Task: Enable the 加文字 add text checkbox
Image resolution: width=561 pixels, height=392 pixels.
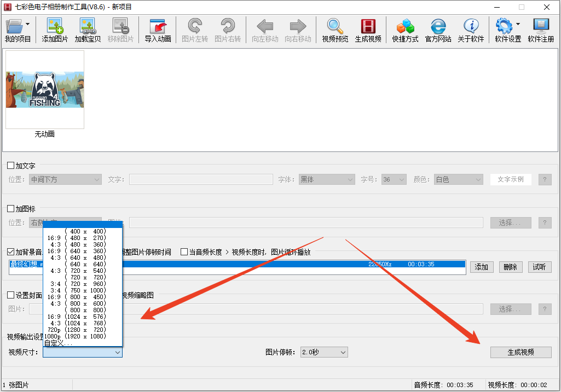Action: [x=10, y=166]
